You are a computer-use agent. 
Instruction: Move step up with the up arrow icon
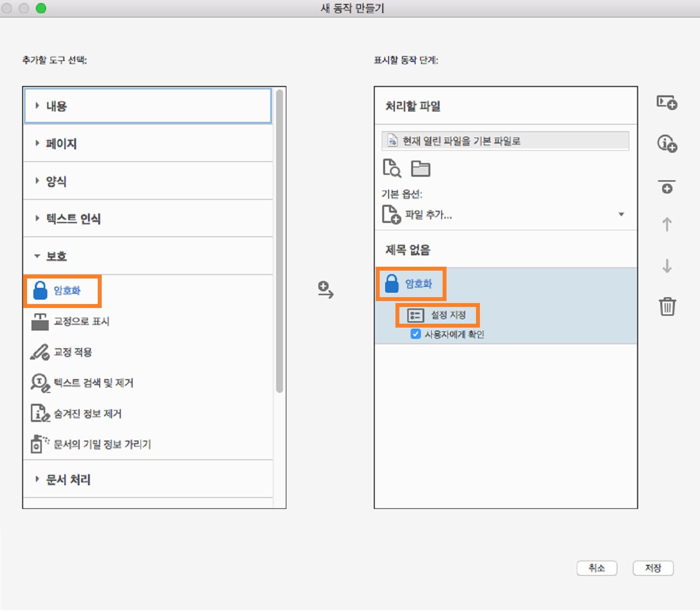tap(667, 224)
